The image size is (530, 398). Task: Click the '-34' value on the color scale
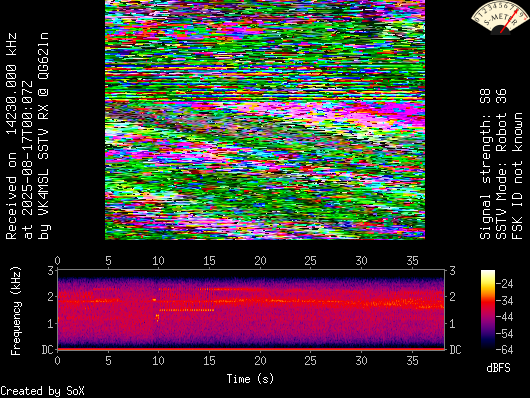(504, 300)
